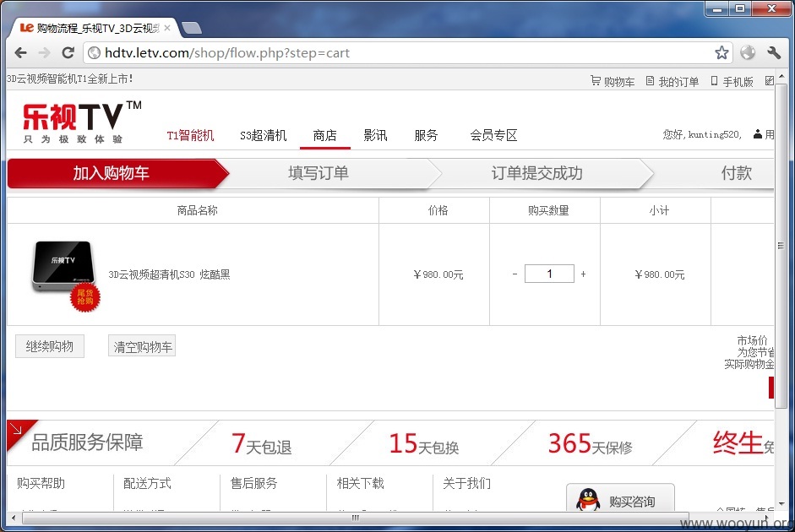Open the wrench settings menu
Screen dimensions: 795x532
[x=774, y=52]
